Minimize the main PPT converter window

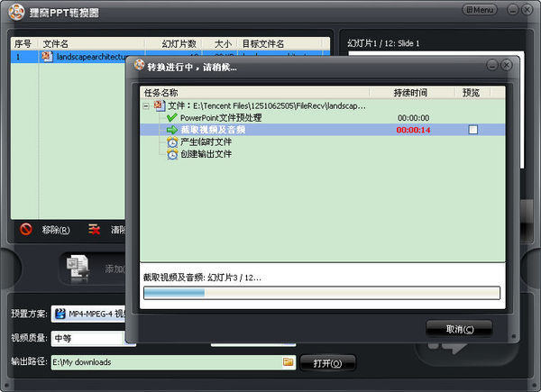click(x=513, y=10)
